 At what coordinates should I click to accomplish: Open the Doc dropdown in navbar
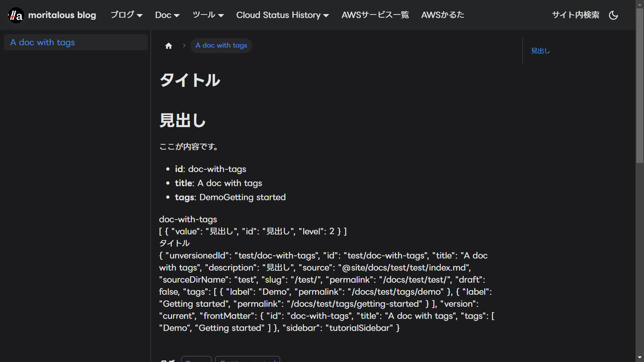point(167,15)
